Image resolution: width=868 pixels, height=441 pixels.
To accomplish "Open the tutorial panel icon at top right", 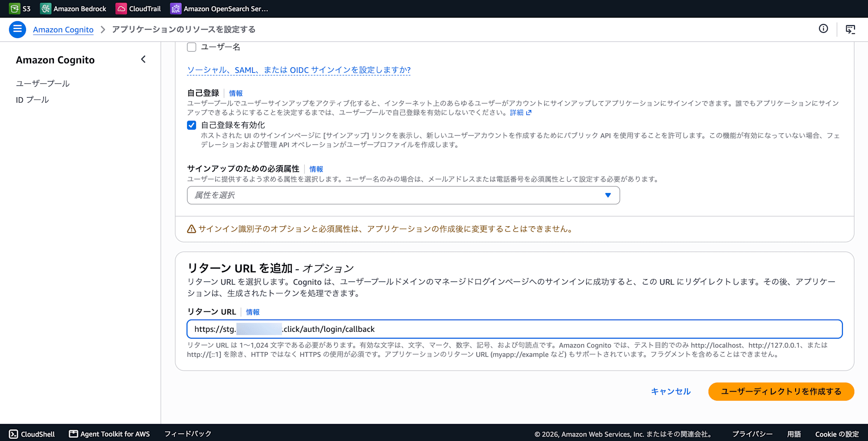I will (x=851, y=29).
